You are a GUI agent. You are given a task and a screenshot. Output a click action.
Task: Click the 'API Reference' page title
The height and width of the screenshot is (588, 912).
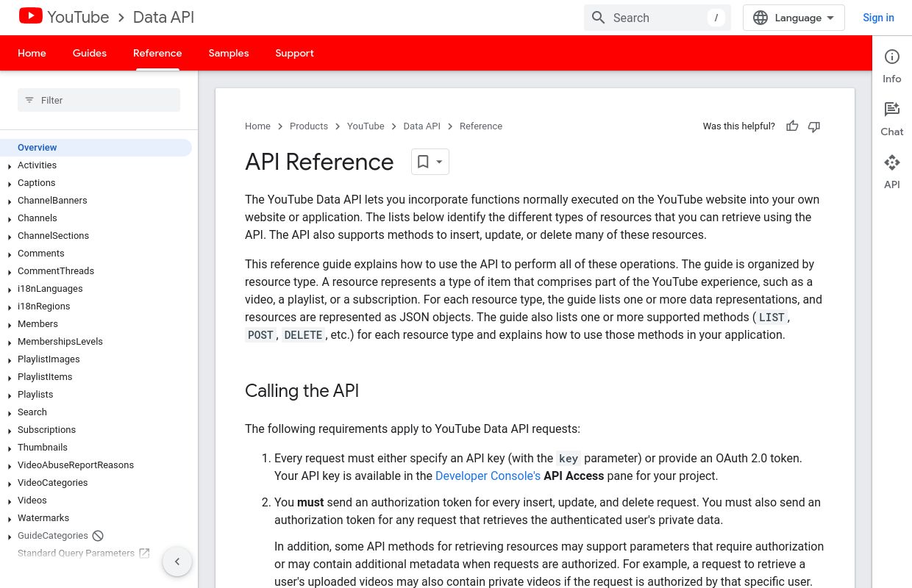point(319,162)
